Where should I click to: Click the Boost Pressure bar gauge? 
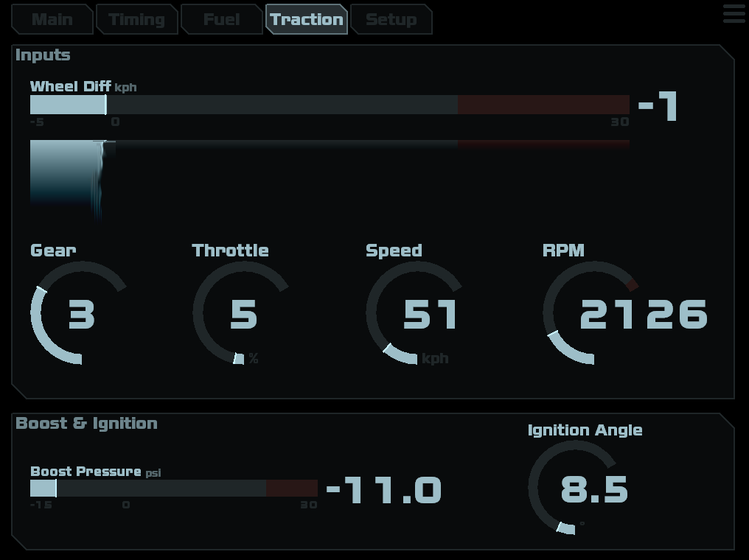173,488
